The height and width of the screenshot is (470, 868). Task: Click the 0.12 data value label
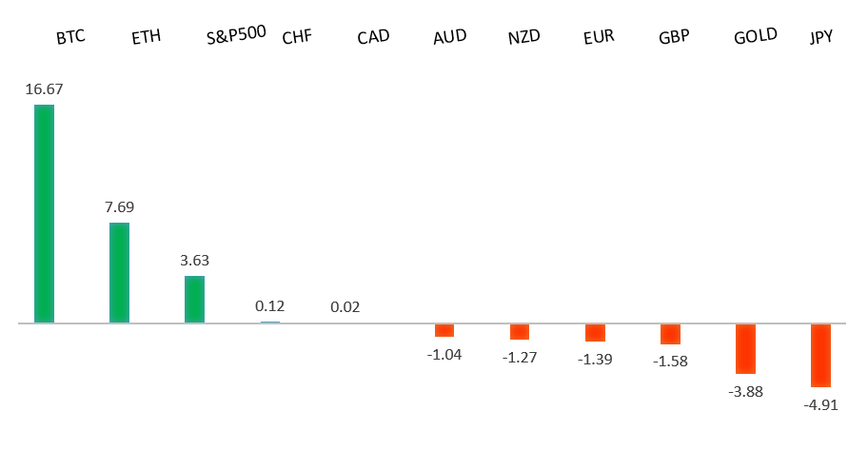(x=269, y=306)
